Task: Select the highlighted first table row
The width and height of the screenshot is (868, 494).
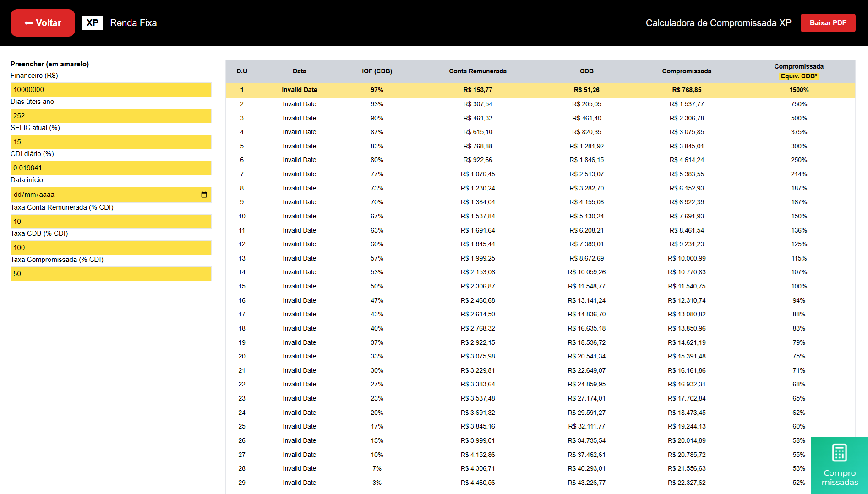Action: (540, 90)
